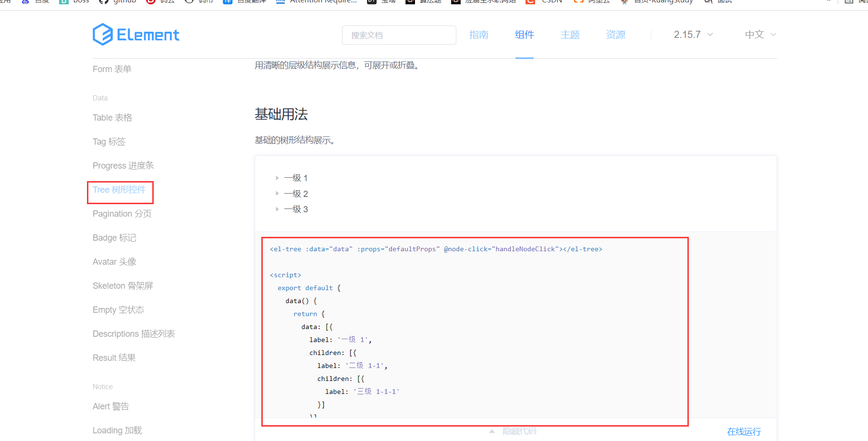Screen dimensions: 868x441
Task: Open Skeleton 骨架屏 component page
Action: point(123,286)
